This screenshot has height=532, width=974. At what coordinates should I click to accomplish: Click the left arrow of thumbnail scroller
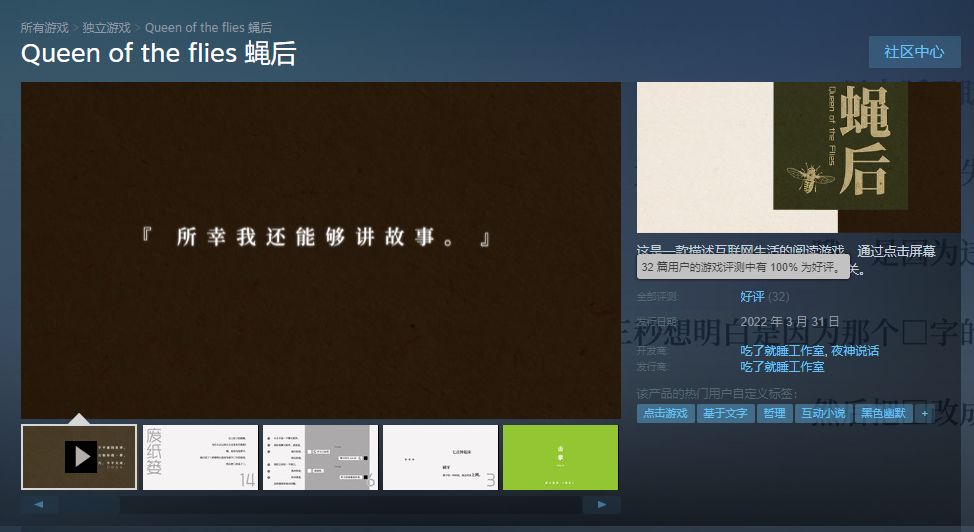(x=39, y=505)
